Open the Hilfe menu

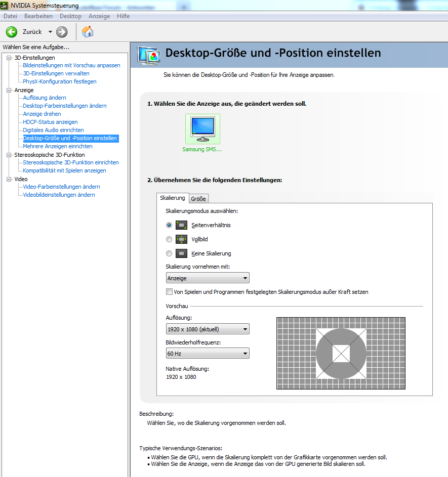(x=123, y=16)
